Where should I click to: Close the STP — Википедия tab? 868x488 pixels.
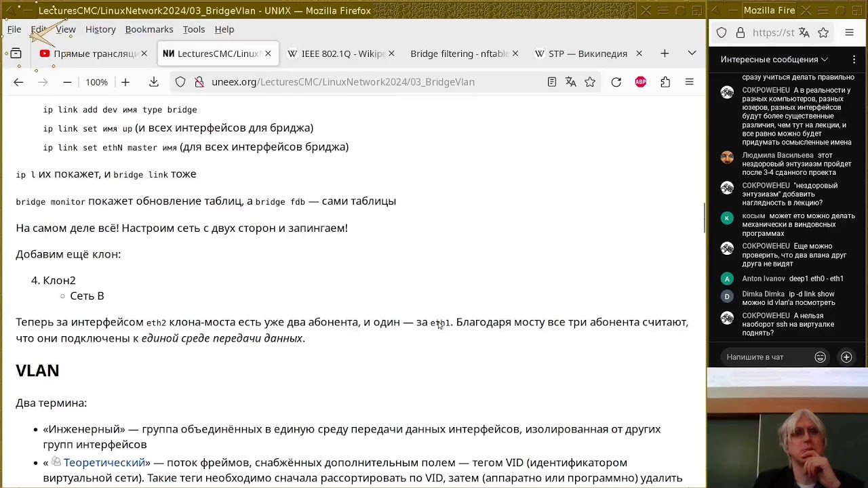[x=639, y=54]
